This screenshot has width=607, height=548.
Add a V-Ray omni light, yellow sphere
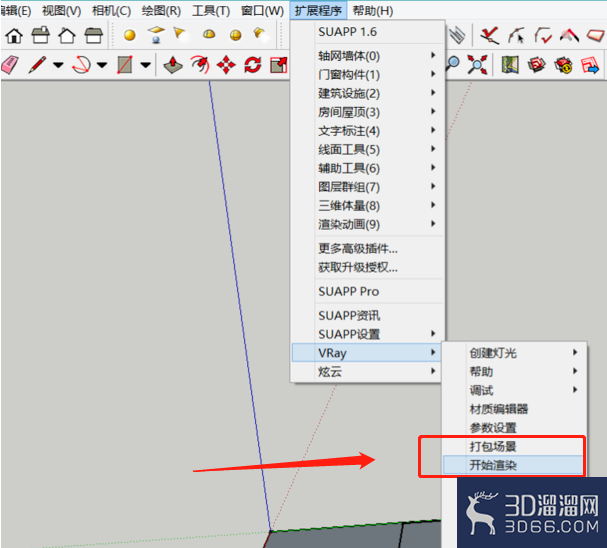(x=130, y=36)
